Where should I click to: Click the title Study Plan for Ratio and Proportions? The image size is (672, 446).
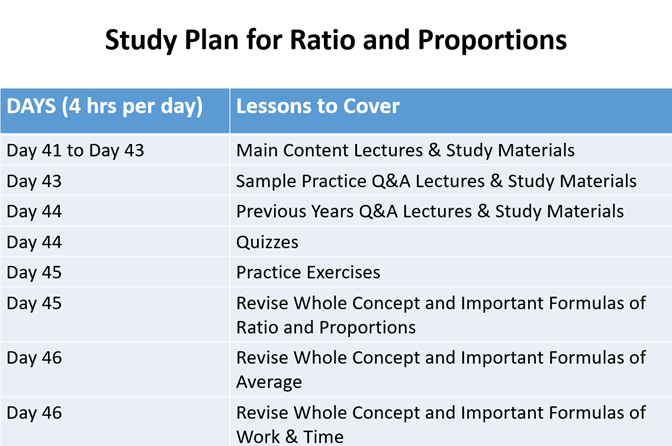[x=336, y=40]
